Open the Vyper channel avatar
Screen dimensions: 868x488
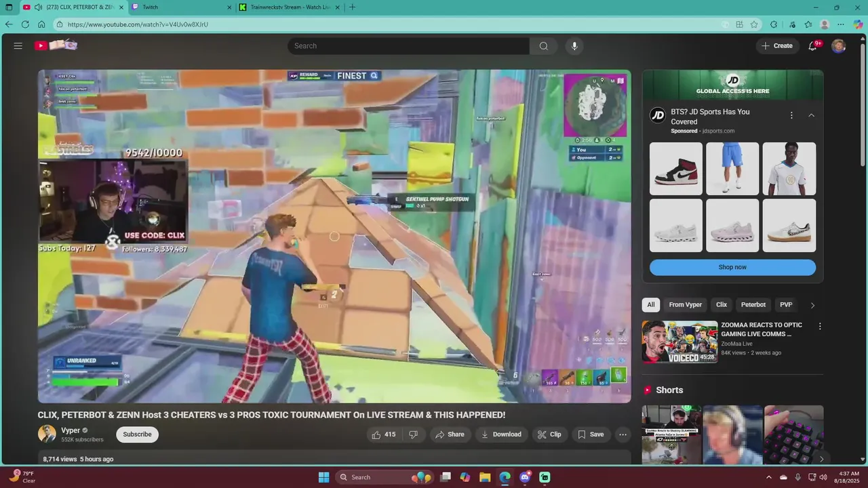tap(47, 434)
